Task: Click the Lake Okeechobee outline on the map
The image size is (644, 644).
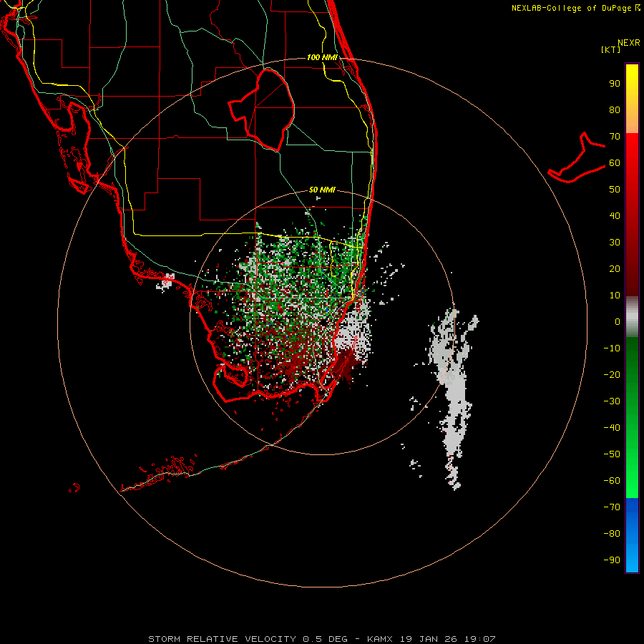Action: coord(262,109)
